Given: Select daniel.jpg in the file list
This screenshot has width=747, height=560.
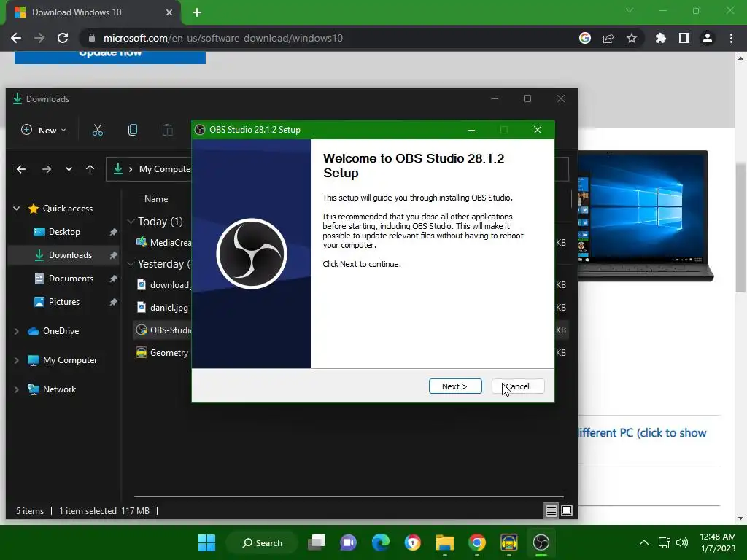Looking at the screenshot, I should (x=163, y=308).
